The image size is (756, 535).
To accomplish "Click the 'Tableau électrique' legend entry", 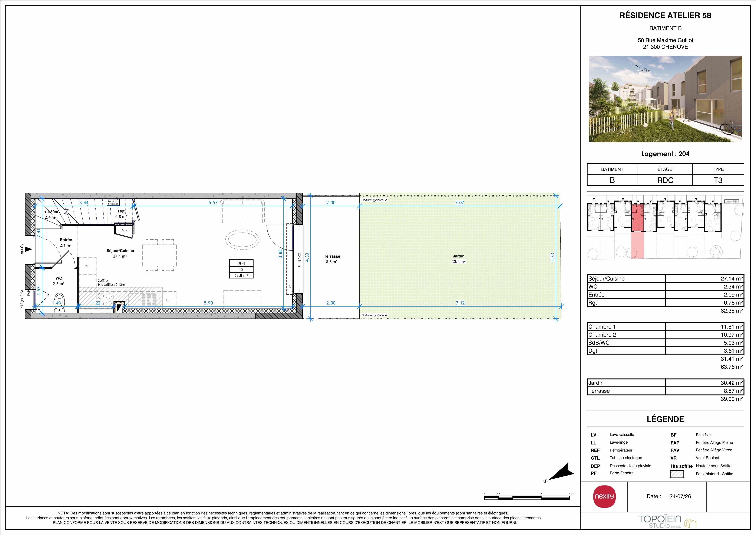I will [x=626, y=458].
